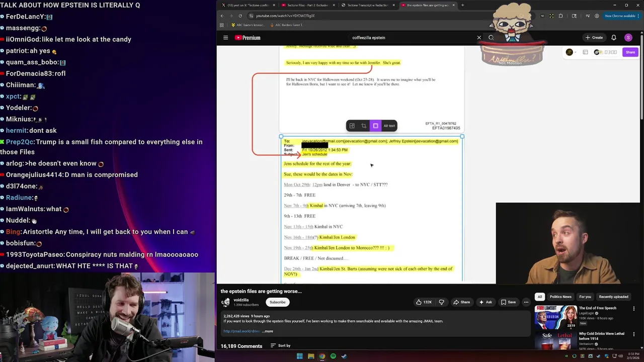644x362 pixels.
Task: Select the 'For you' filter chip
Action: pos(585,297)
